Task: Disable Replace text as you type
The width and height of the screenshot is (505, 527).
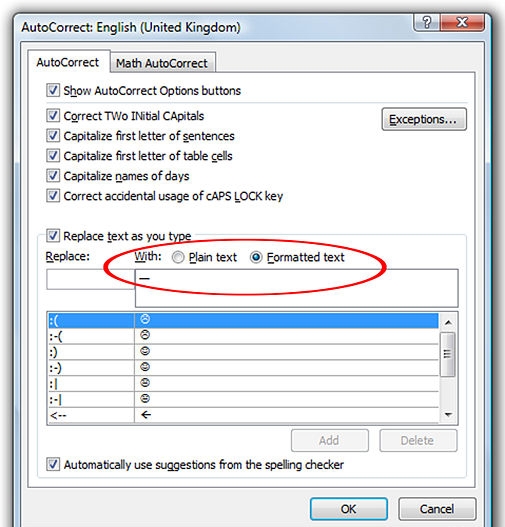Action: coord(53,236)
